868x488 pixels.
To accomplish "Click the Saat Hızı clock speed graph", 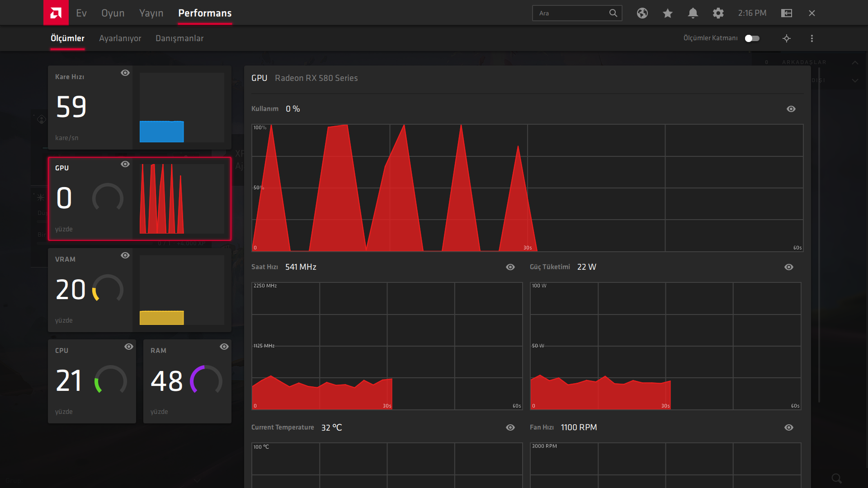I will (387, 346).
